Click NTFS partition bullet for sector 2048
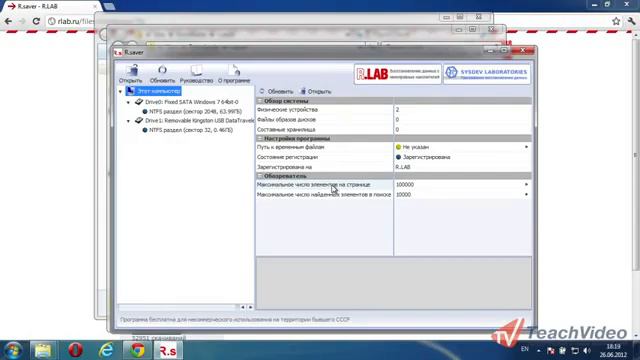 point(145,111)
